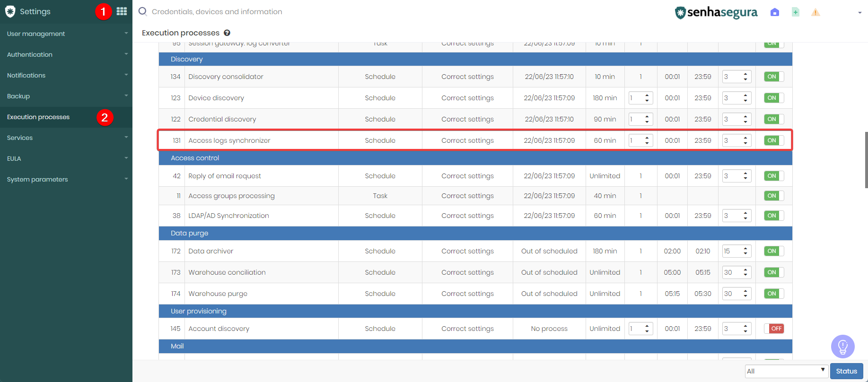Click the senhasegura shield logo beside Settings
This screenshot has height=382, width=868.
10,11
